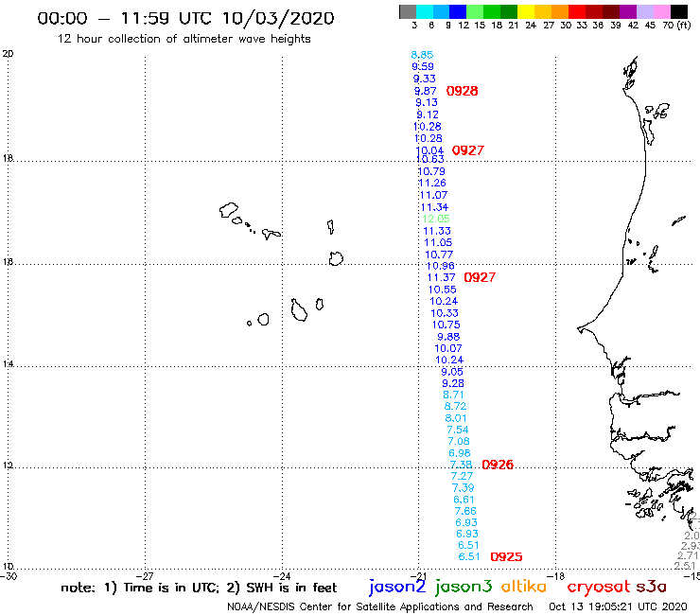The width and height of the screenshot is (700, 615).
Task: Click the wave height value 10.04
Action: click(429, 150)
